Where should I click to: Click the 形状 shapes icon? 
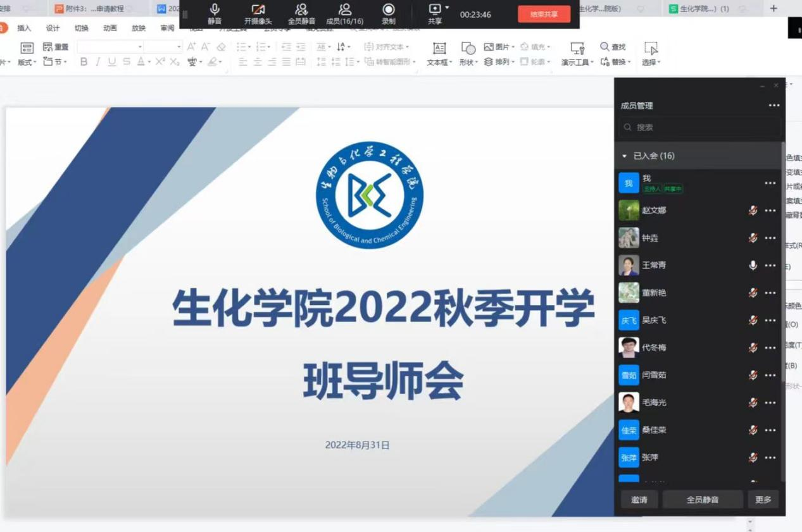click(x=468, y=49)
